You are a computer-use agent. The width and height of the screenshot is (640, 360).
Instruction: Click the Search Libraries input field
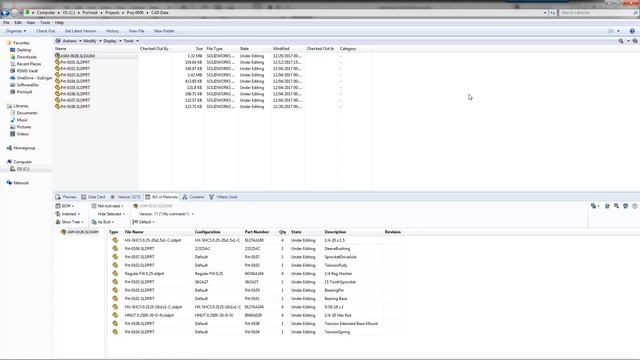coord(599,13)
